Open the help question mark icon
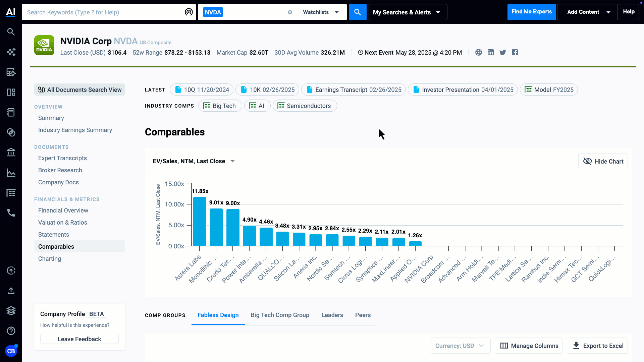The image size is (644, 362). coord(11,331)
